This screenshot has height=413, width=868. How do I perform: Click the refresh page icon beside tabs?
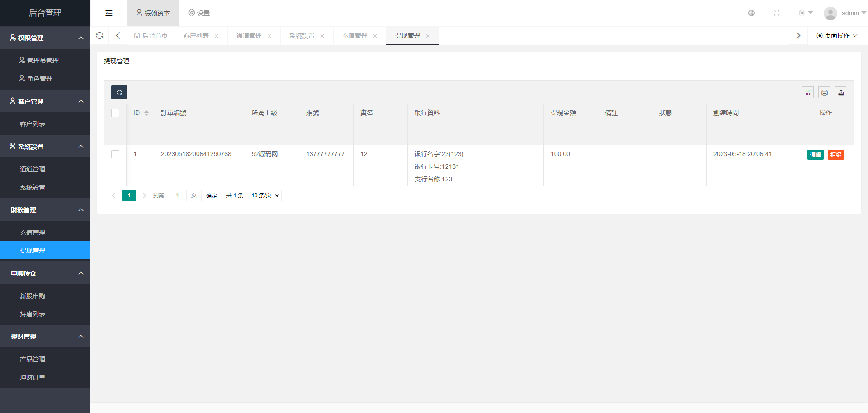[x=99, y=36]
